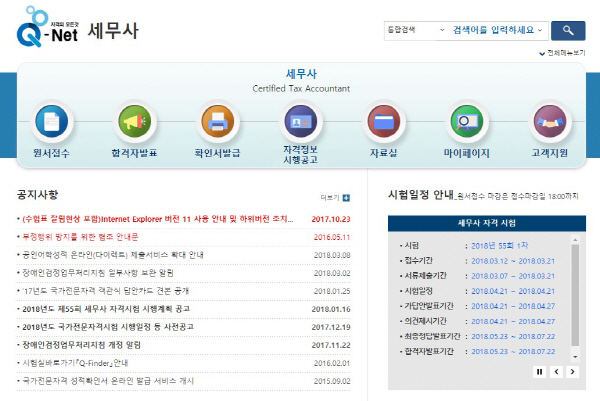Click the 자료실 folder icon
Image resolution: width=600 pixels, height=401 pixels.
383,124
